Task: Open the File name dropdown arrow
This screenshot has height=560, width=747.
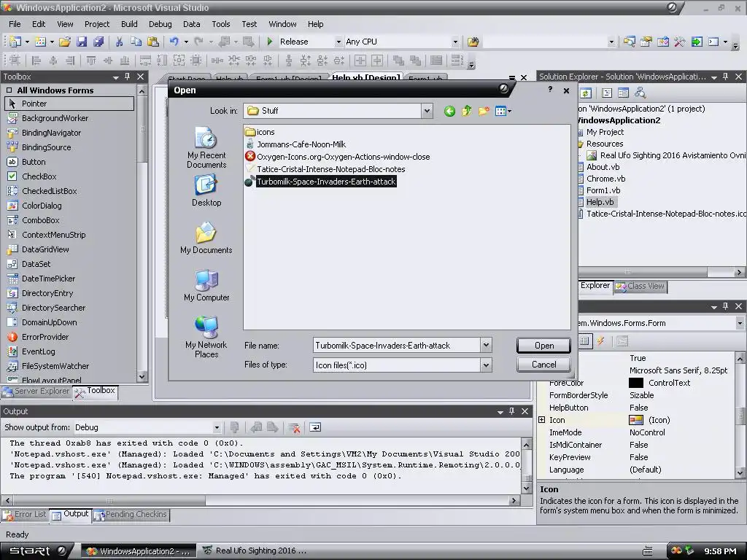Action: pyautogui.click(x=485, y=345)
